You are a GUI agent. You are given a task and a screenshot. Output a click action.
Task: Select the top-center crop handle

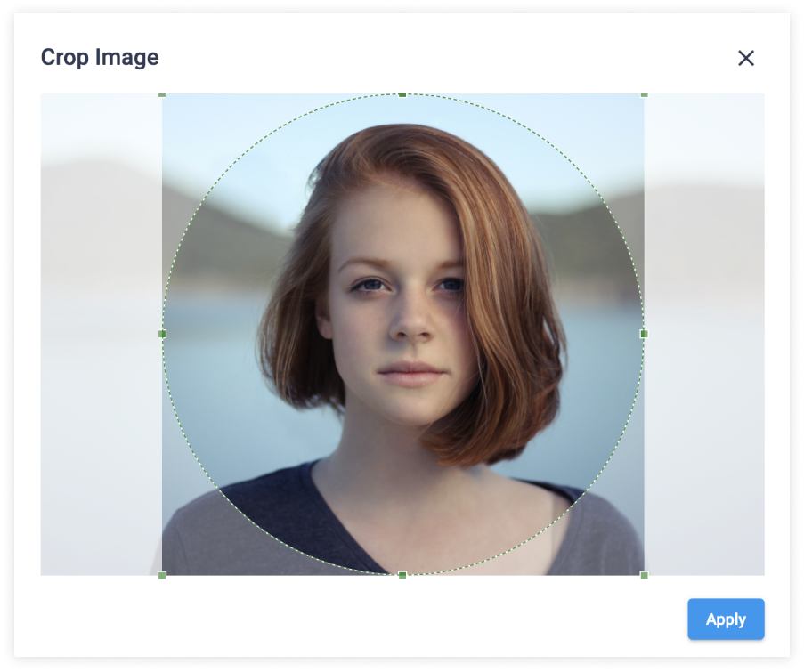(x=402, y=95)
